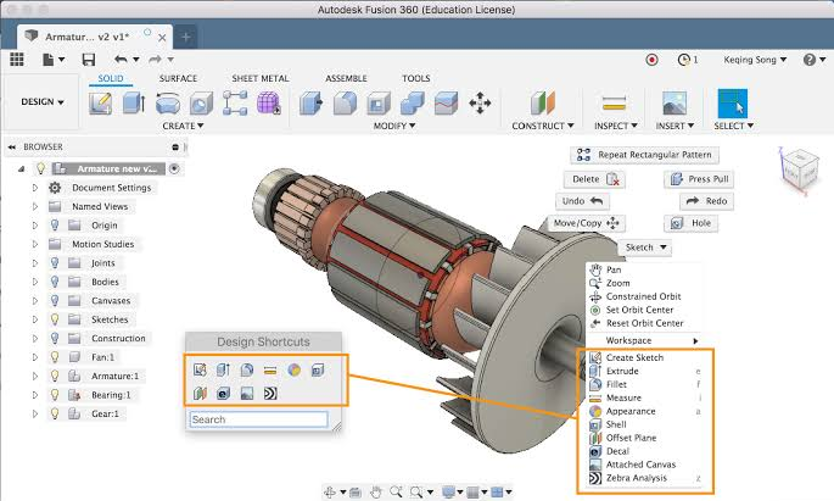Screen dimensions: 834x501
Task: Toggle visibility bulb for Sketches folder
Action: click(x=54, y=319)
